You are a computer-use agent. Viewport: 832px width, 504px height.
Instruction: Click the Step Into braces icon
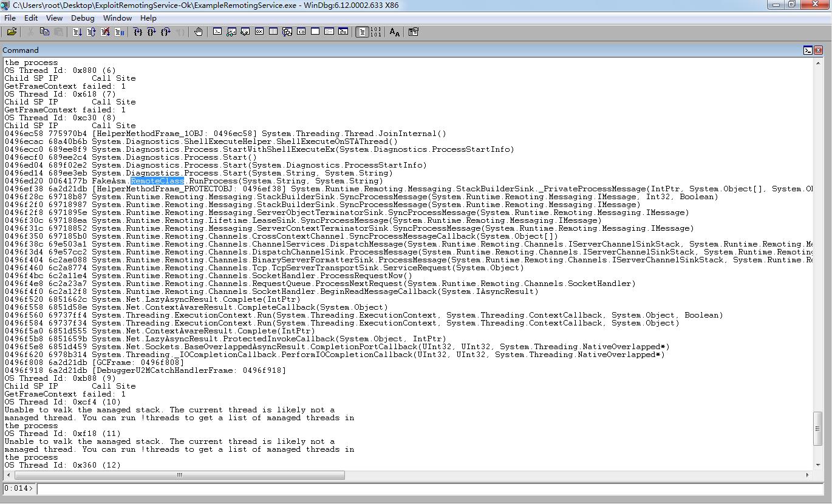tap(138, 32)
